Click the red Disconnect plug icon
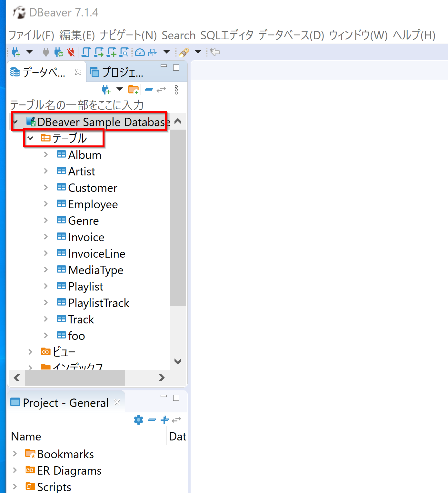 [71, 52]
